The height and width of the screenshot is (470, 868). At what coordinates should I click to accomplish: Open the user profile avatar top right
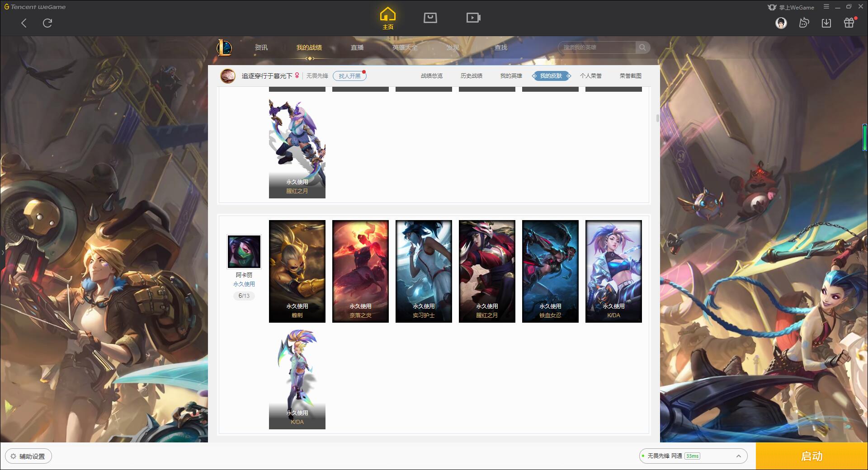(781, 23)
